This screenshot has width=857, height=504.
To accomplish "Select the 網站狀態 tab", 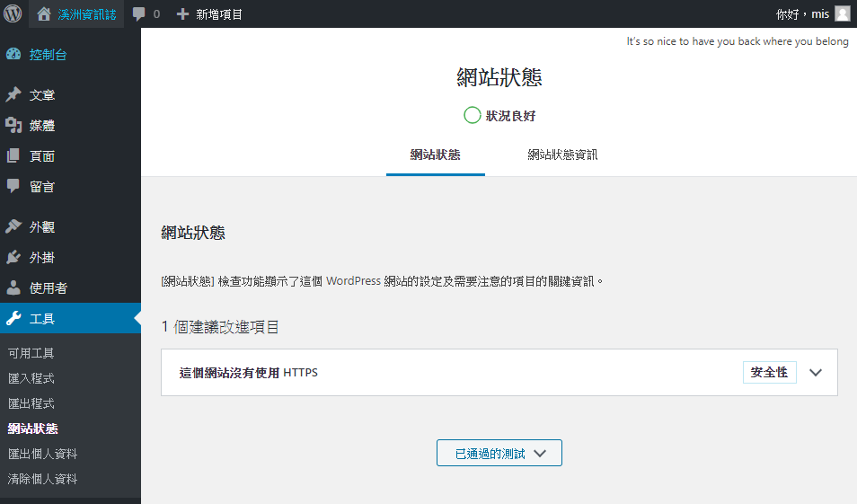I will pyautogui.click(x=436, y=155).
